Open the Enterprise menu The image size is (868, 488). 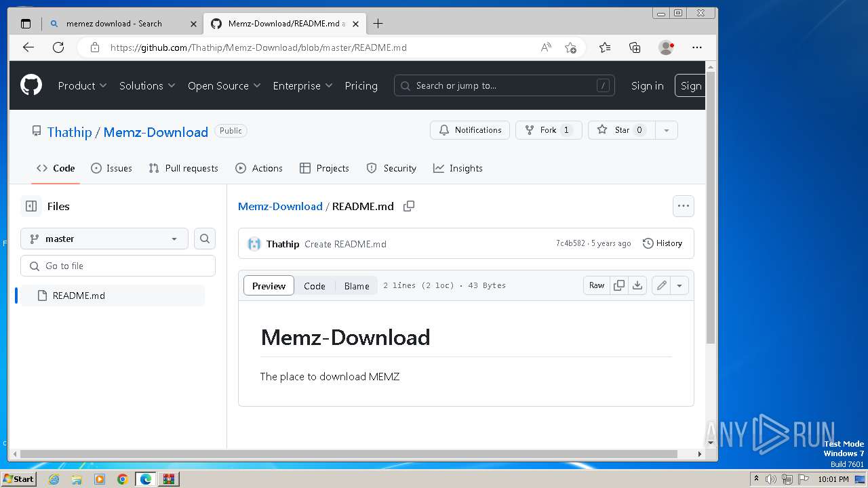[302, 85]
